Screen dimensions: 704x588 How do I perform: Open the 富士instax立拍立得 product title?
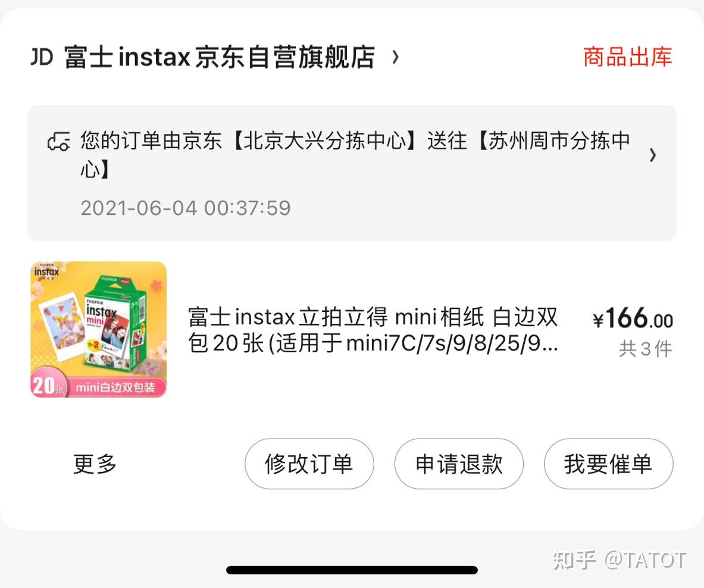pos(373,330)
